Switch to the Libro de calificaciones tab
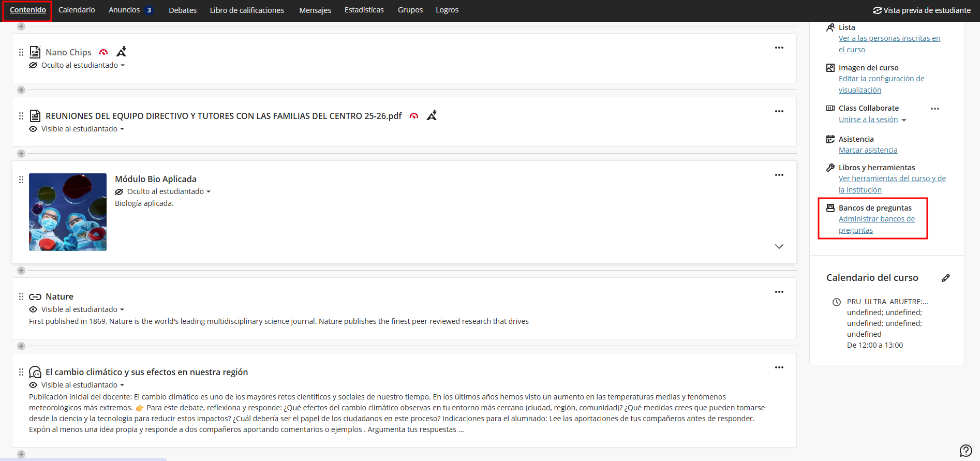This screenshot has height=461, width=980. pos(247,10)
